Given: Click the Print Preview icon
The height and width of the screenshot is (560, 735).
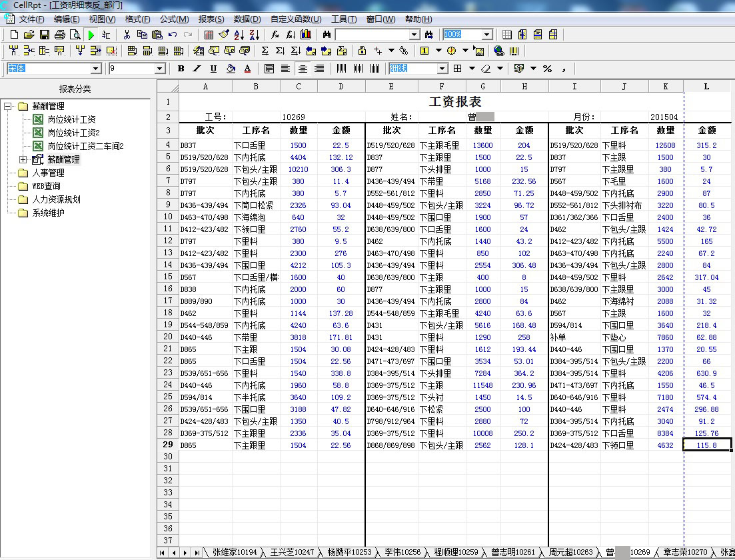Looking at the screenshot, I should [75, 35].
